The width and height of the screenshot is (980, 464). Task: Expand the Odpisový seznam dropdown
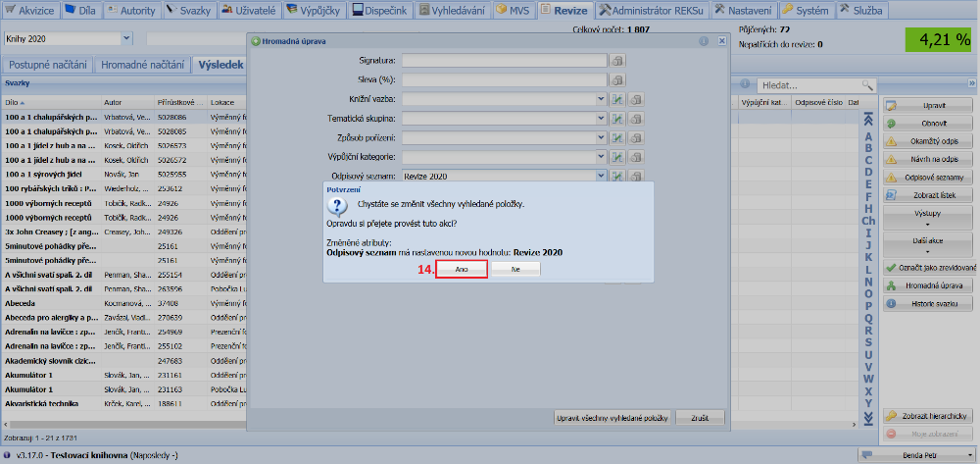(601, 176)
